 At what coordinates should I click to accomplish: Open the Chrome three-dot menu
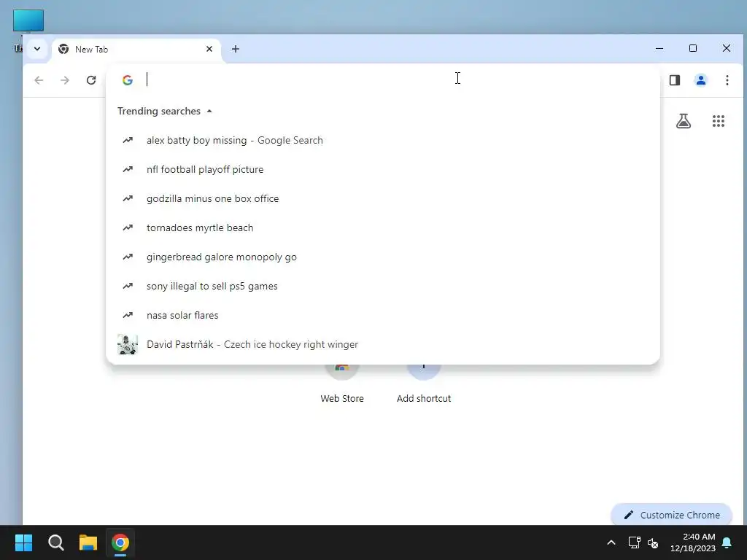727,80
